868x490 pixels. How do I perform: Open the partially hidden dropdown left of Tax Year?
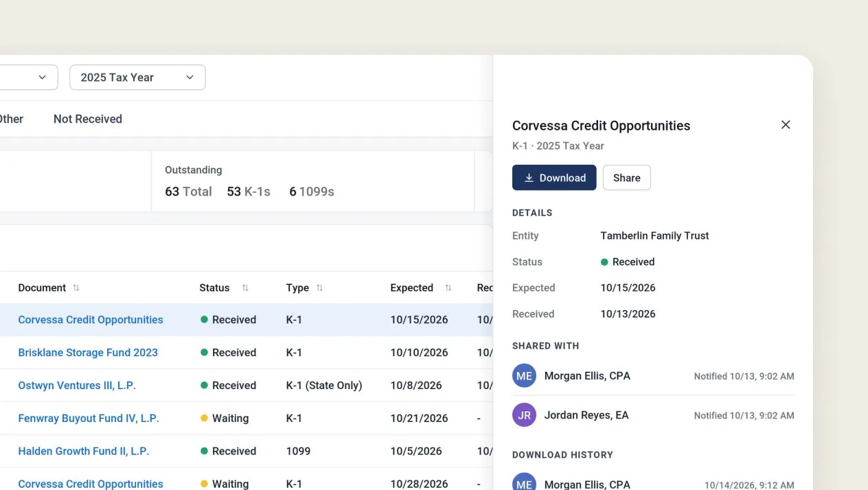click(x=29, y=78)
